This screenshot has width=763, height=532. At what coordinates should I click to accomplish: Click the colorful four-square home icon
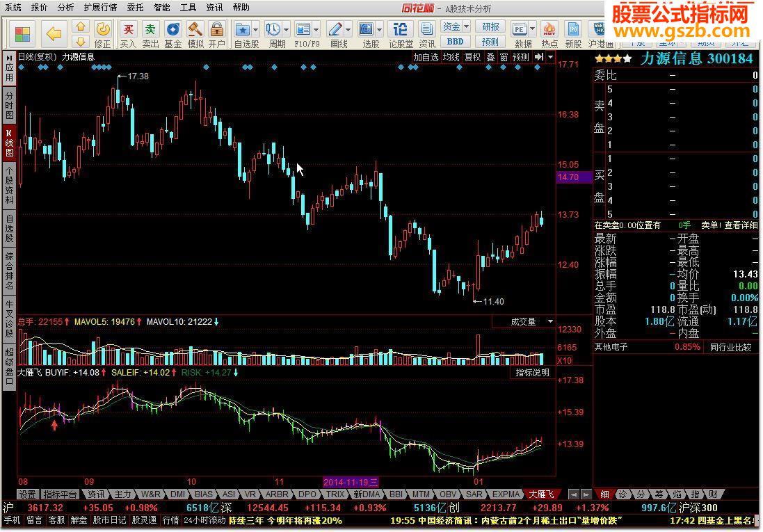(x=22, y=34)
